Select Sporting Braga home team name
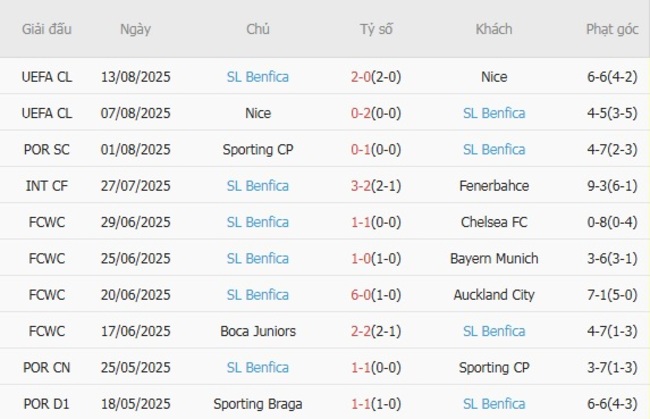650x419 pixels. coord(257,404)
